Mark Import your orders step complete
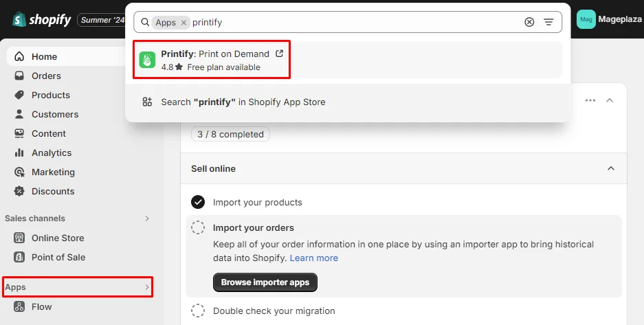This screenshot has width=644, height=325. pos(198,227)
